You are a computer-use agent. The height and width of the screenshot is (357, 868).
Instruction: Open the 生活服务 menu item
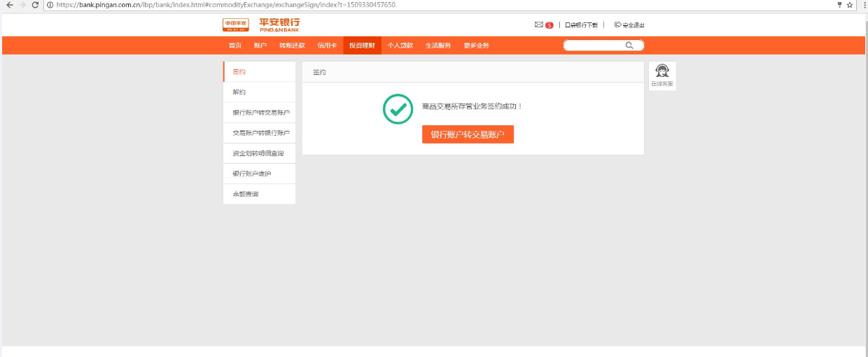coord(438,45)
